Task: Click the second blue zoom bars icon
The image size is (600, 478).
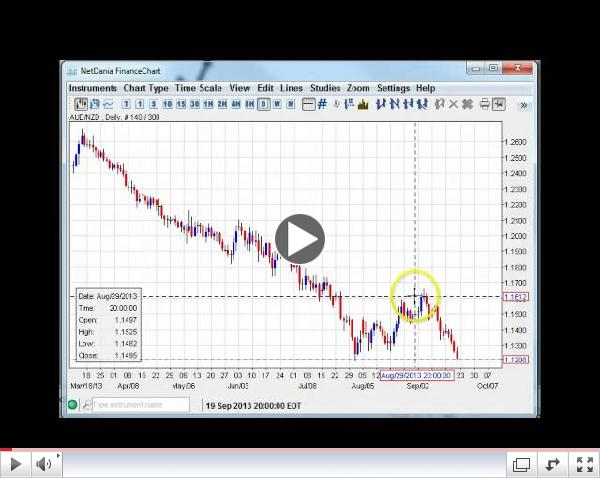Action: click(x=395, y=104)
